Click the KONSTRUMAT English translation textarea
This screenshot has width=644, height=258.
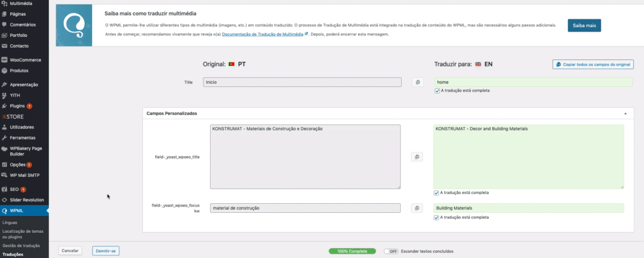coord(529,157)
